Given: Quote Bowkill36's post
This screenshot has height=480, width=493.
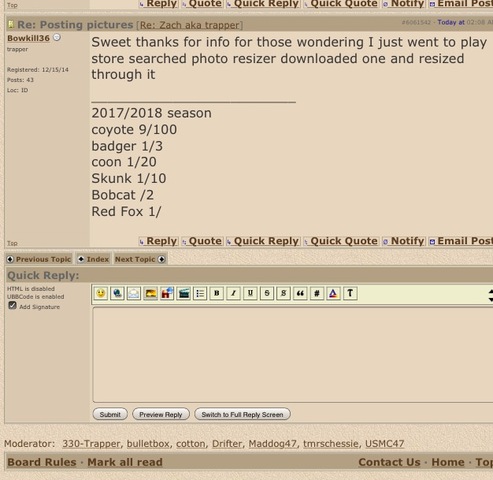Looking at the screenshot, I should click(202, 241).
